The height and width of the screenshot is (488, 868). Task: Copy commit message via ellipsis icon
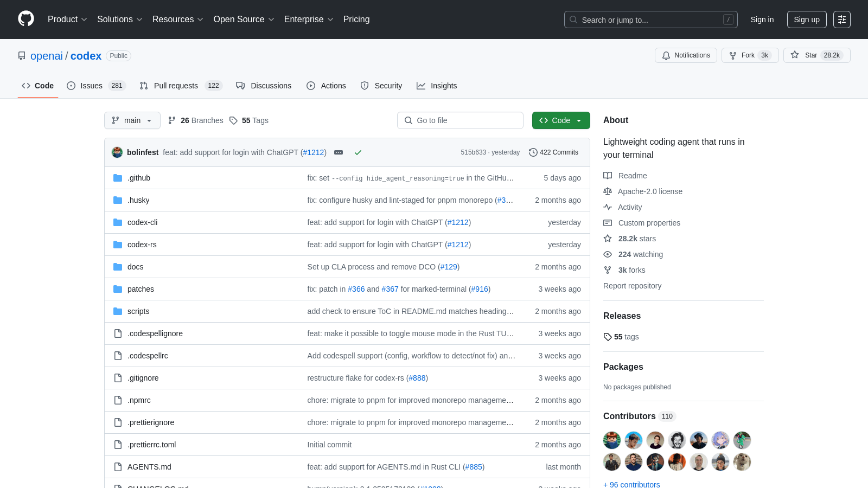coord(339,152)
